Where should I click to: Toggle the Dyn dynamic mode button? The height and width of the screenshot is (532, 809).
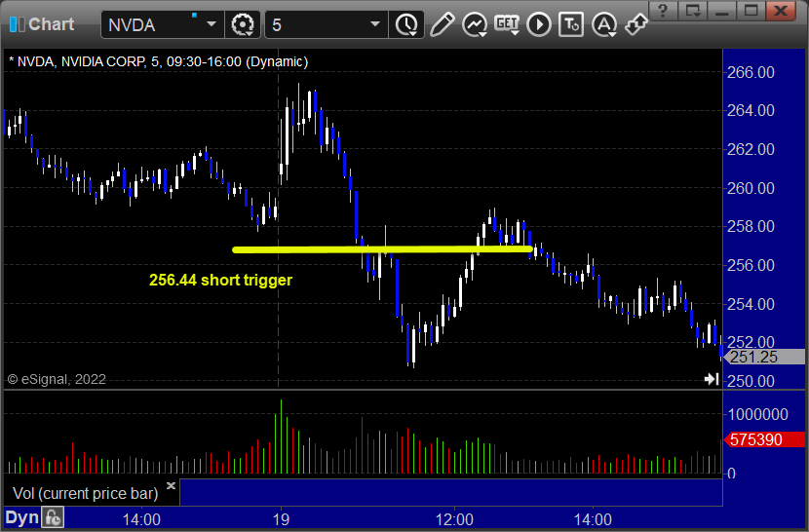pyautogui.click(x=22, y=517)
